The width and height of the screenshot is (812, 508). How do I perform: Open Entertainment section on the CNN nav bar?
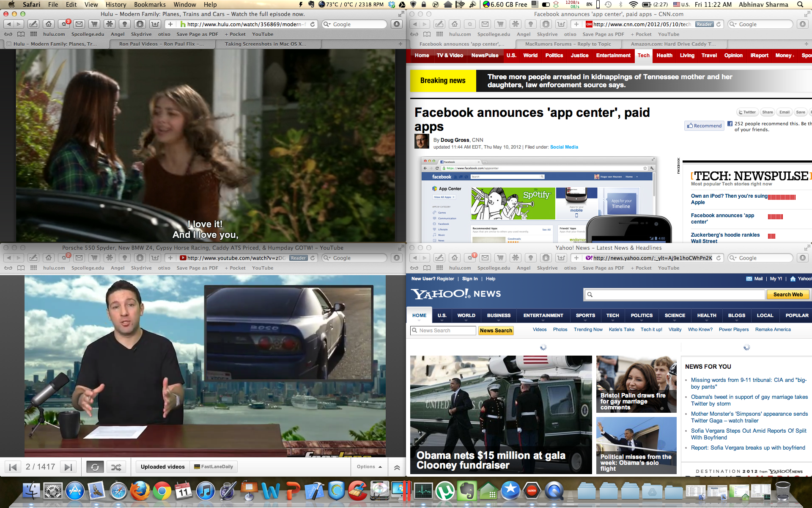pyautogui.click(x=613, y=55)
